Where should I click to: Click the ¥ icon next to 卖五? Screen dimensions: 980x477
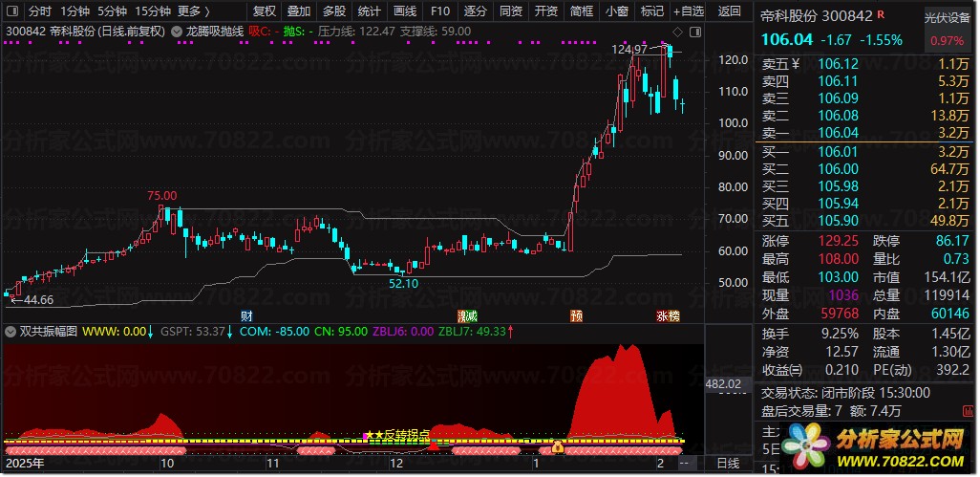tap(796, 63)
